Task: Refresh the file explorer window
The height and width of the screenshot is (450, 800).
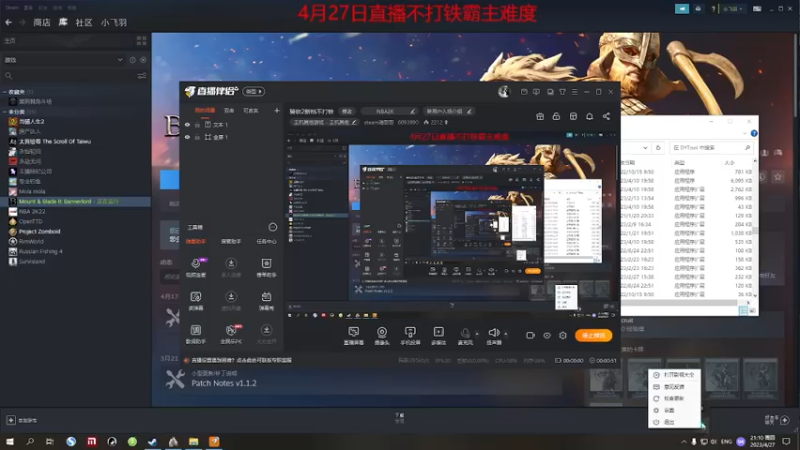Action: pyautogui.click(x=658, y=147)
